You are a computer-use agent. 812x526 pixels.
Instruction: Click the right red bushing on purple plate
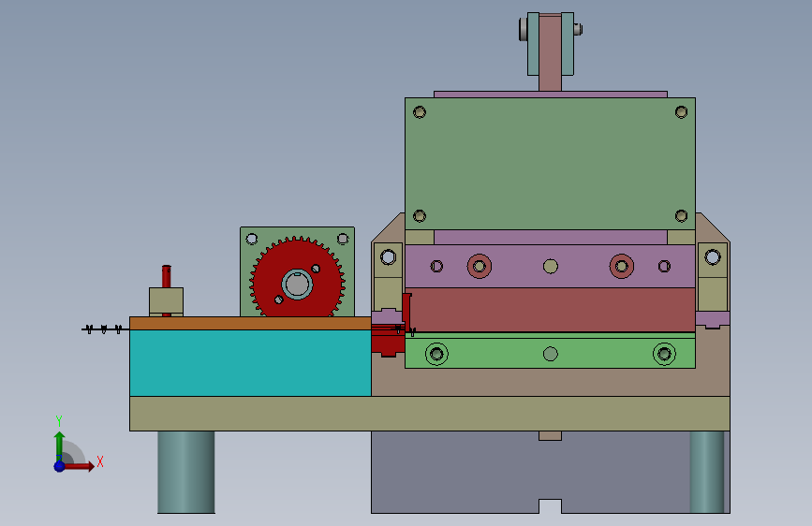[x=622, y=266]
